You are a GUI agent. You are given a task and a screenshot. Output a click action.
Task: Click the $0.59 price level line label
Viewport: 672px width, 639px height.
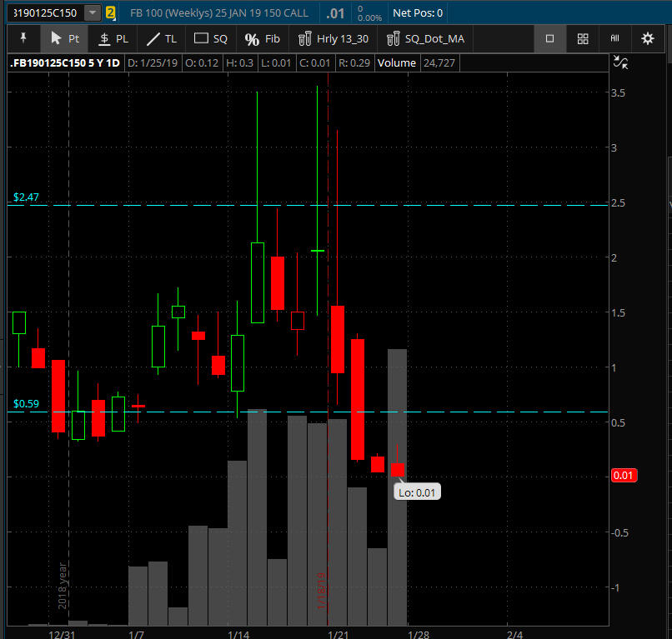pyautogui.click(x=26, y=405)
